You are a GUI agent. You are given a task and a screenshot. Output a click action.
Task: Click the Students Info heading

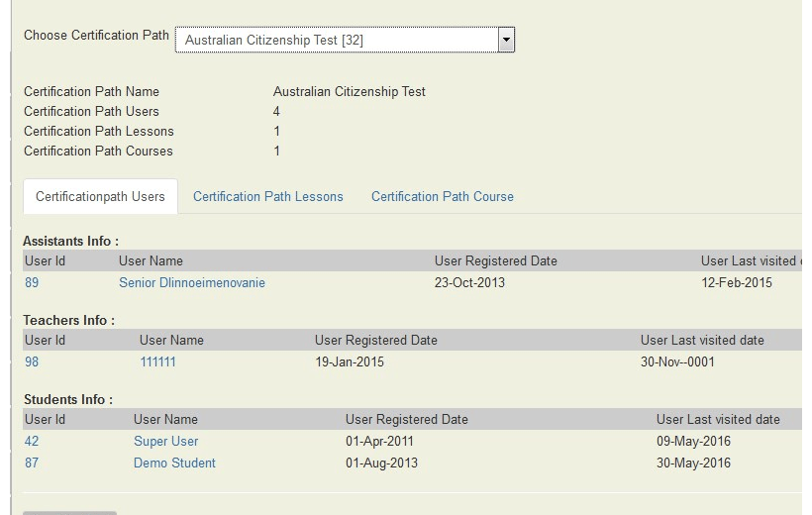pos(68,399)
